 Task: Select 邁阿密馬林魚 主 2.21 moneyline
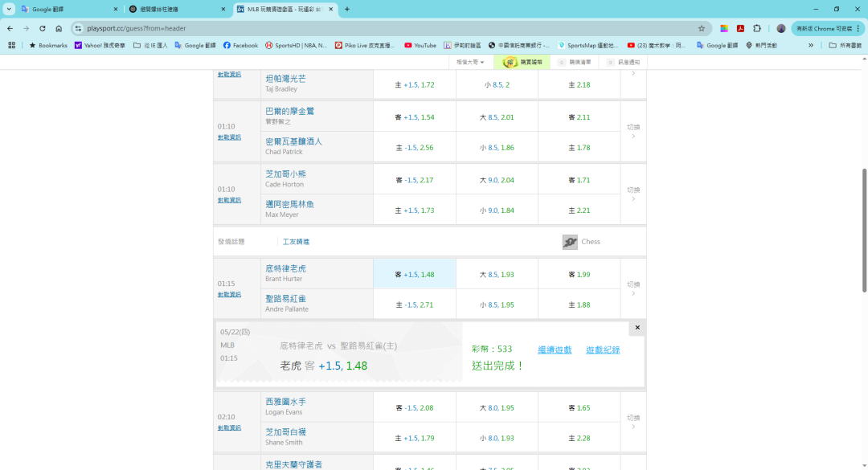click(579, 210)
